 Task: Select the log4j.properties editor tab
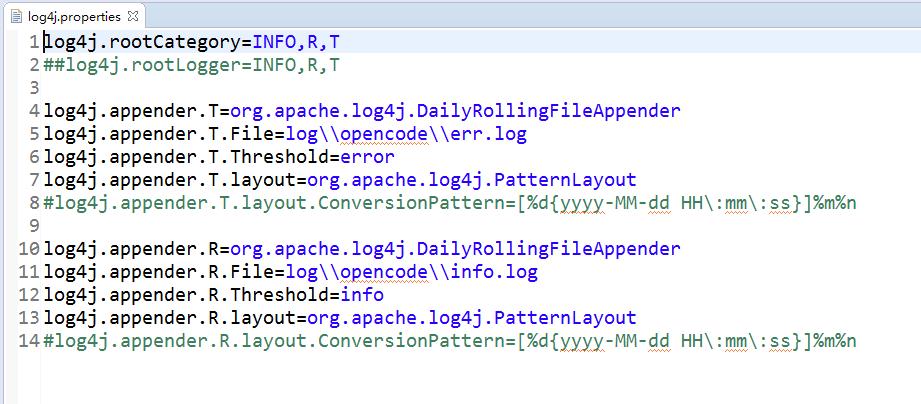[x=75, y=16]
